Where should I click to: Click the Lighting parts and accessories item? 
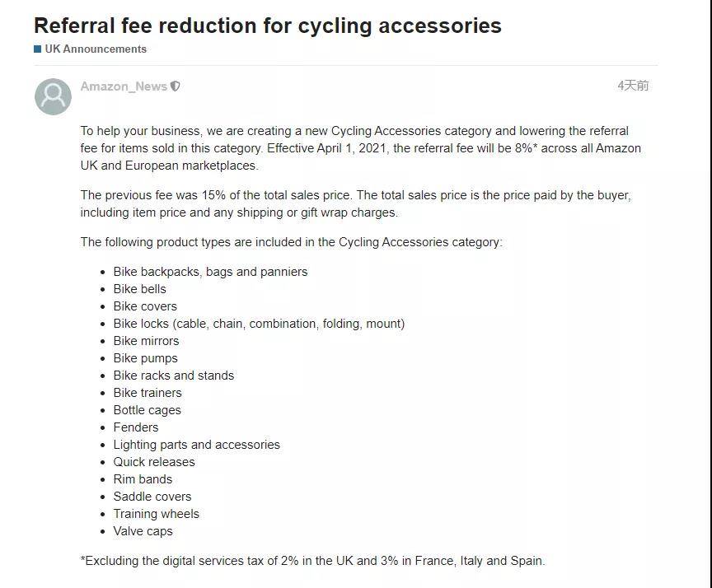pos(196,445)
